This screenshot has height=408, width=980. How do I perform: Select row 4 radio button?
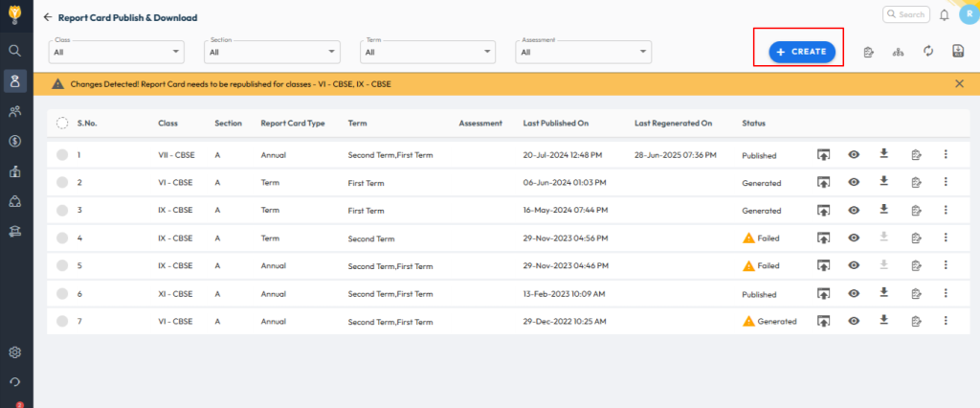(62, 238)
